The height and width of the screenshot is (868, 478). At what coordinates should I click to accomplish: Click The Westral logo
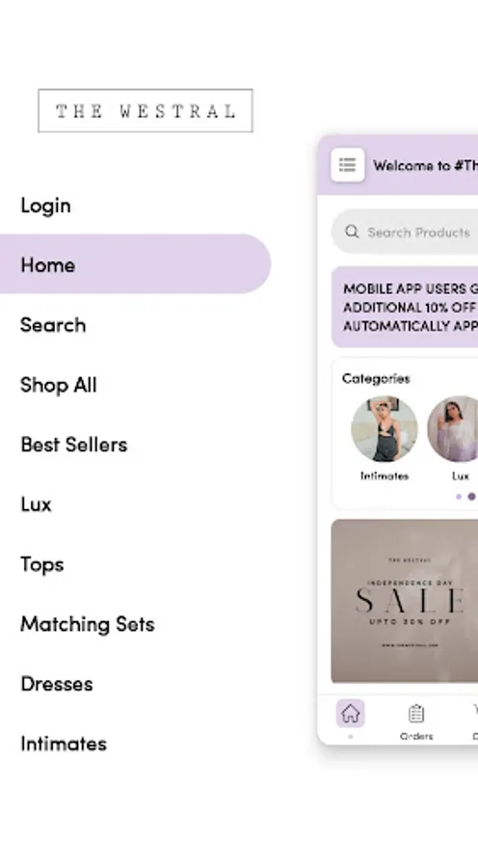pos(146,111)
